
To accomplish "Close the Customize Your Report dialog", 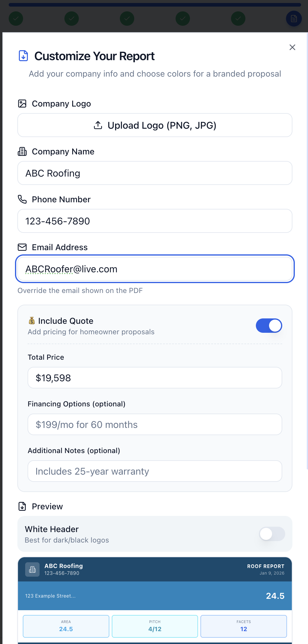I will point(292,47).
